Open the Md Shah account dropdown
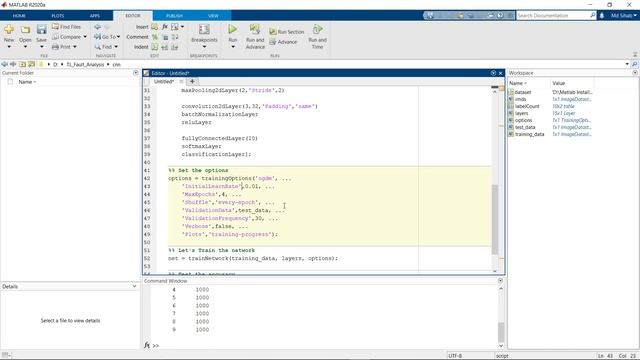This screenshot has width=640, height=360. [x=623, y=16]
